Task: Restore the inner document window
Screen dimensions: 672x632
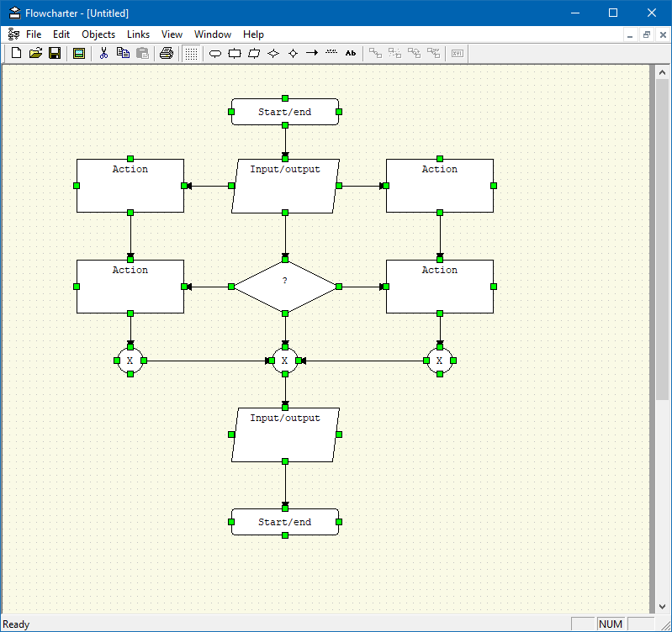Action: coord(646,34)
